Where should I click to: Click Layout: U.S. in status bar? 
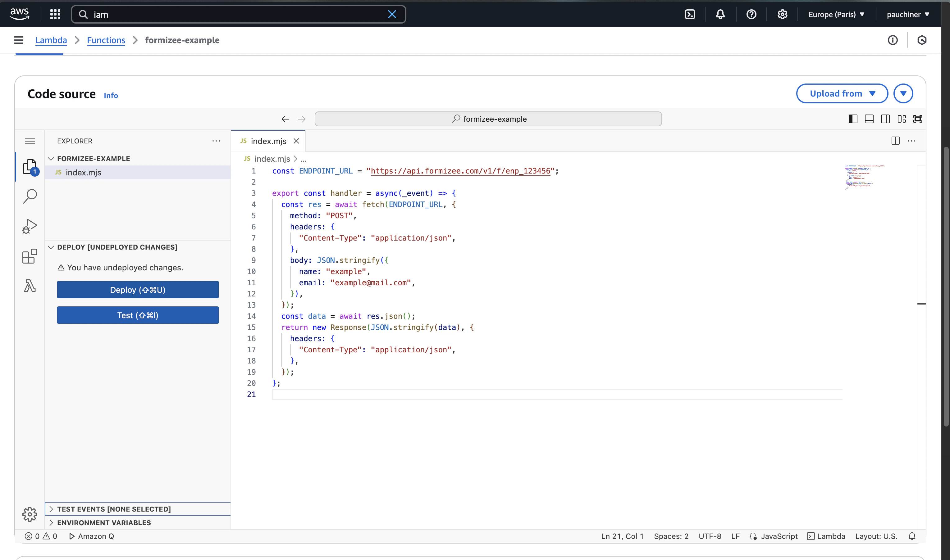(x=876, y=536)
